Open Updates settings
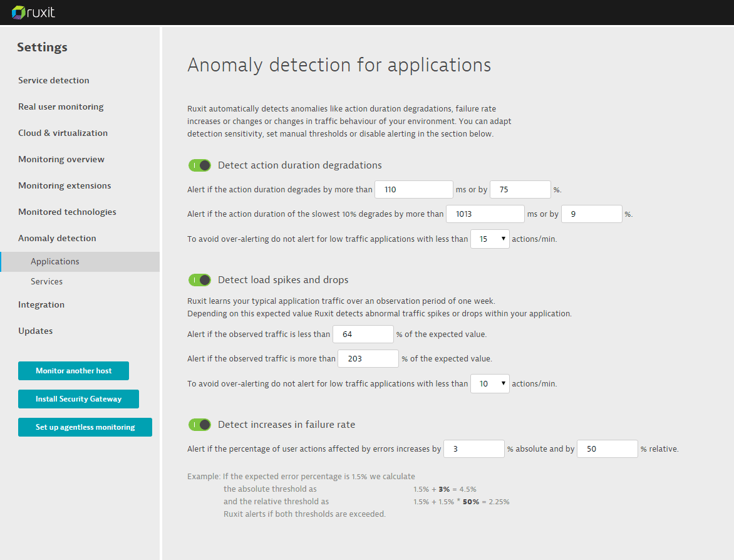Screen dimensions: 734x560 click(36, 331)
